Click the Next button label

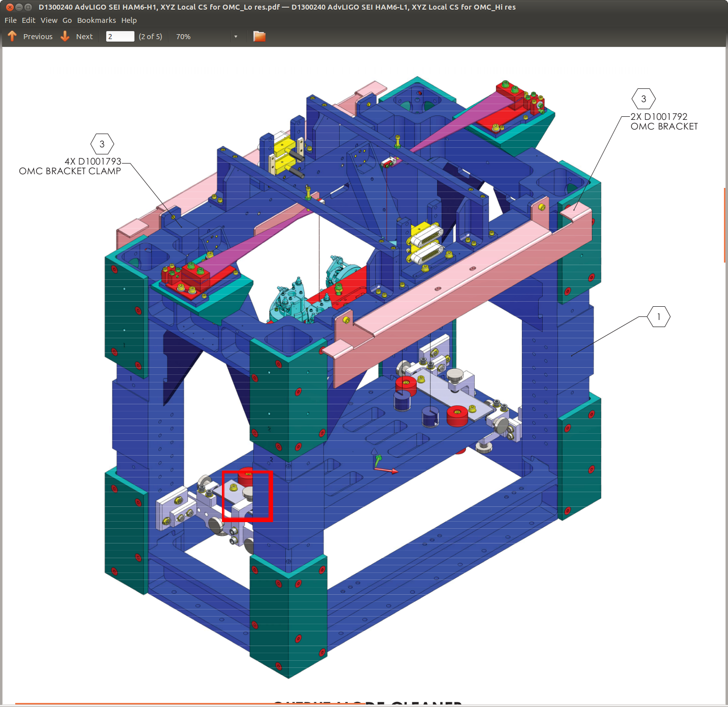[84, 37]
